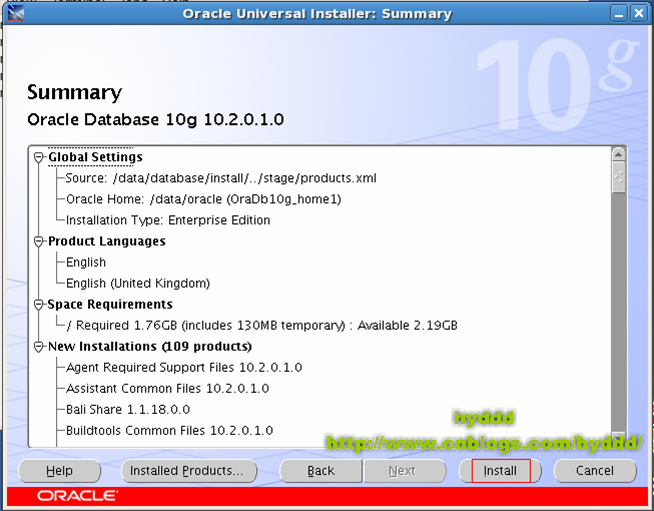
Task: Cancel the Oracle installation
Action: (x=595, y=471)
